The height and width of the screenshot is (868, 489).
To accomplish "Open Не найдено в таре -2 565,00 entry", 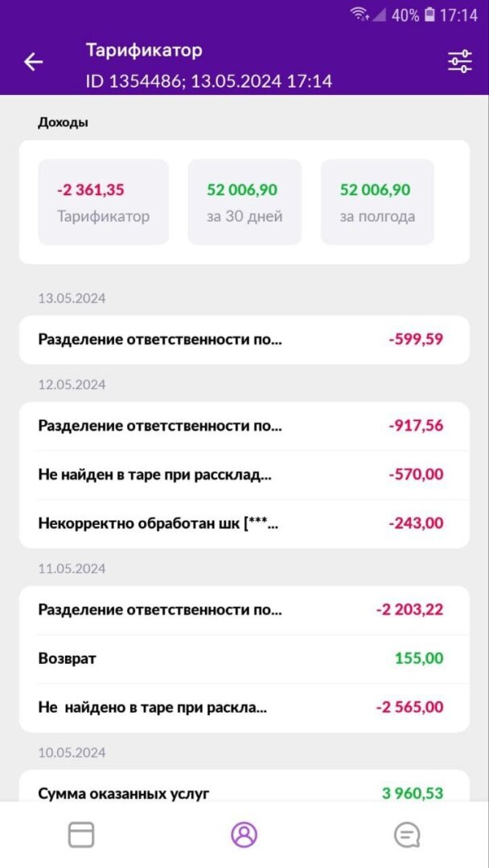I will tap(244, 708).
